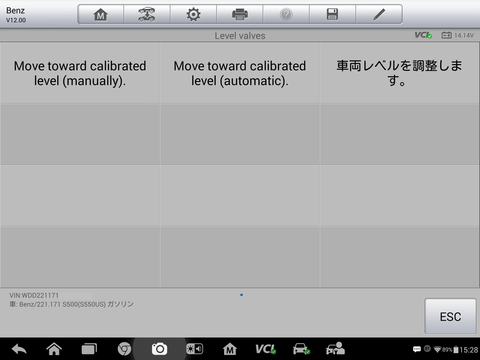Click the Benz V12.00 label
This screenshot has width=480, height=360.
pyautogui.click(x=16, y=15)
